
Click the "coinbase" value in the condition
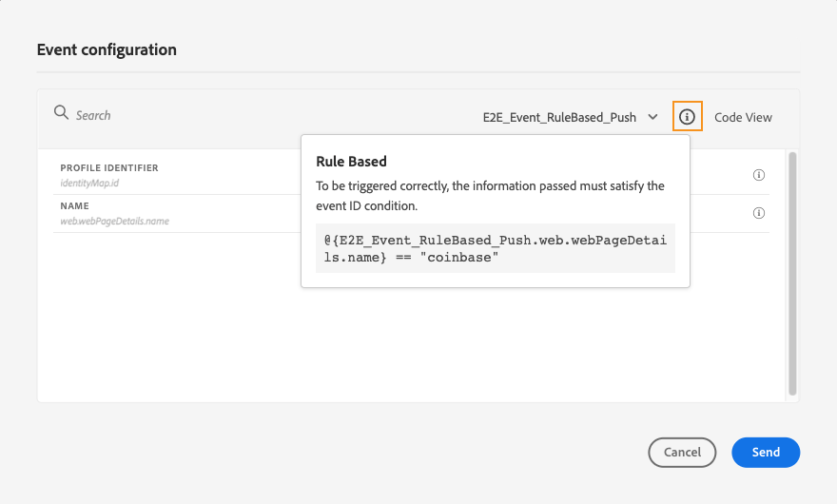point(463,259)
